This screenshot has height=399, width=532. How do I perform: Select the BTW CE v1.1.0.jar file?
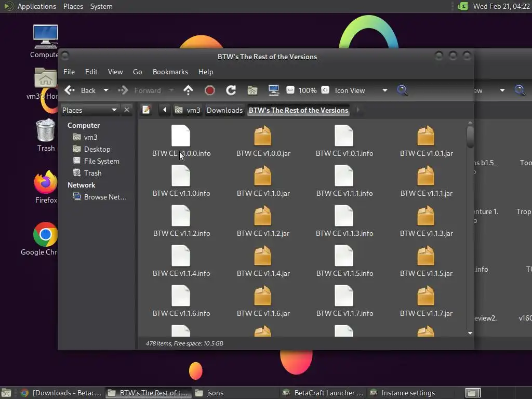pos(263,181)
